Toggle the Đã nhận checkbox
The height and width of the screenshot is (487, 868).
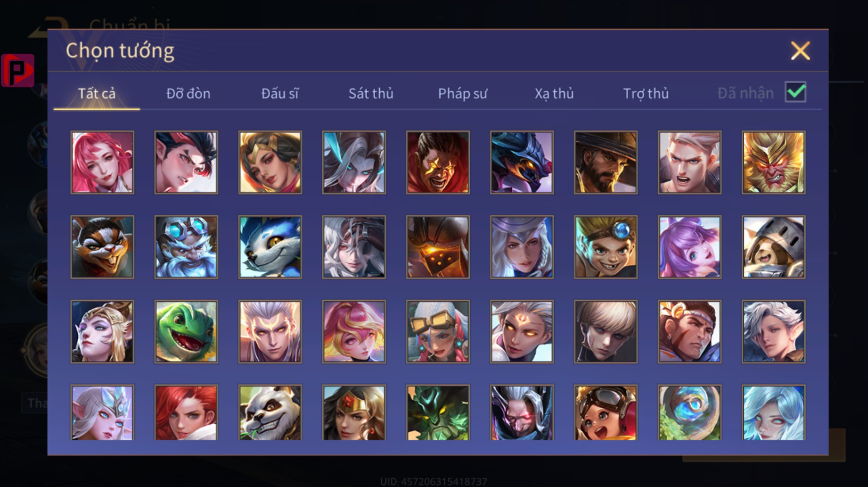tap(796, 92)
